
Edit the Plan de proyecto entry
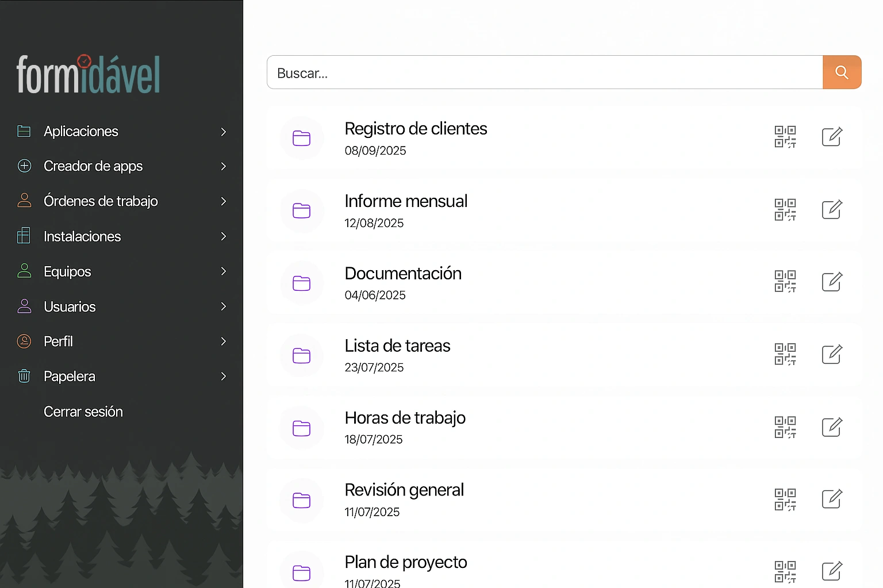point(832,572)
